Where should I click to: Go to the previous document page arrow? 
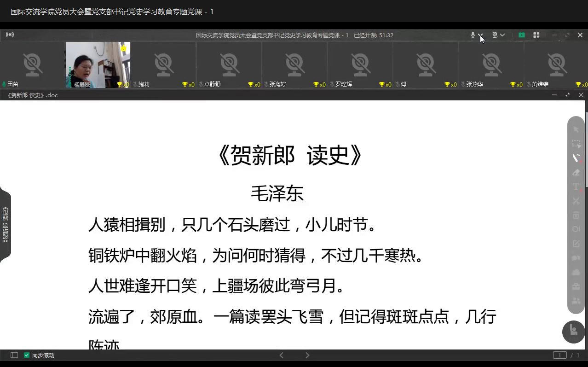tap(282, 355)
